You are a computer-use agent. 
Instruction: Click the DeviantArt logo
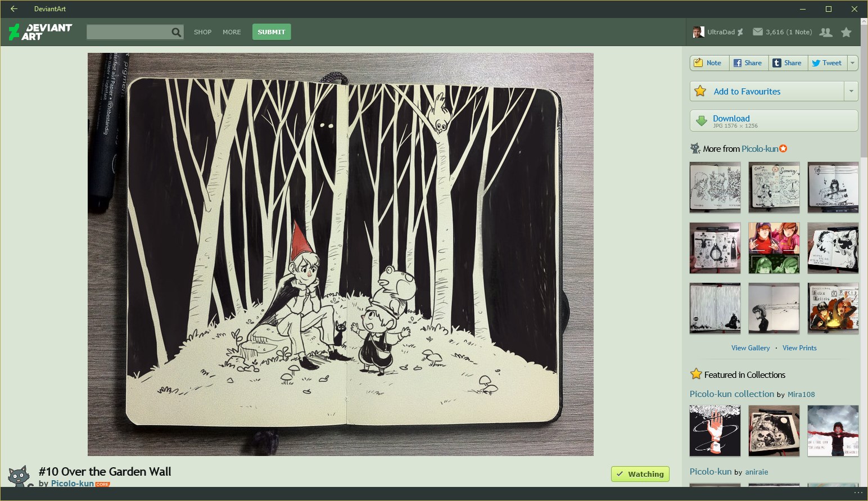click(40, 32)
